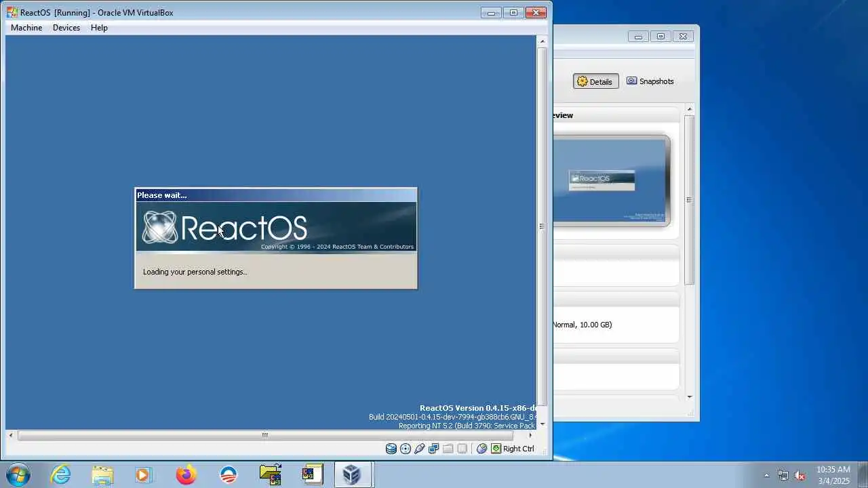Open the Devices menu
This screenshot has width=868, height=488.
[66, 28]
